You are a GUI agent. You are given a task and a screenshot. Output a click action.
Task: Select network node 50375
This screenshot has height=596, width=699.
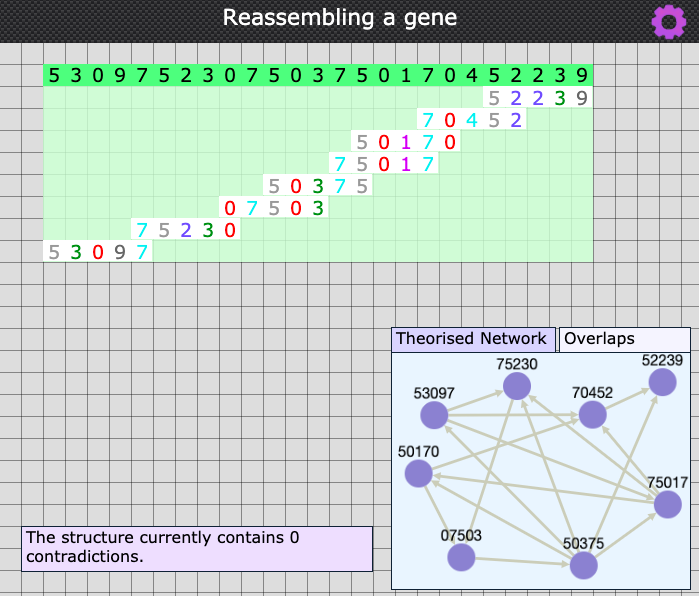click(x=583, y=565)
